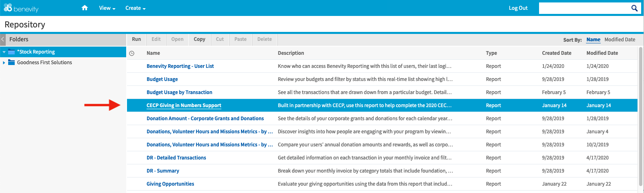Click the Open toolbar button

[x=177, y=39]
